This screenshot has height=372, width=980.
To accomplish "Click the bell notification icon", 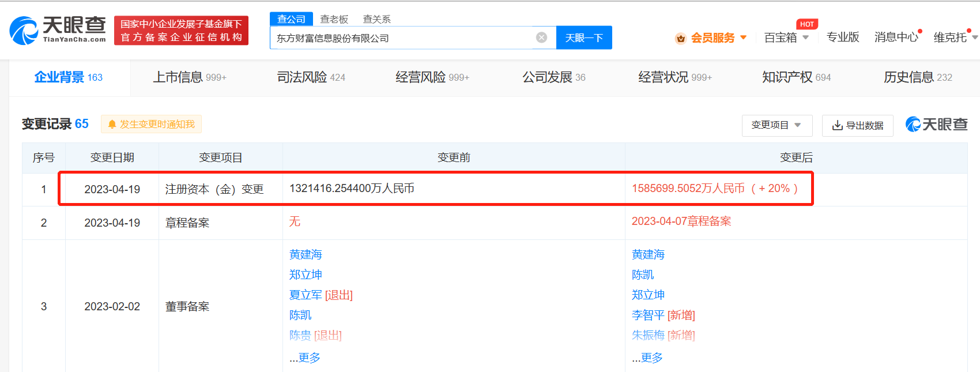I will click(x=112, y=124).
